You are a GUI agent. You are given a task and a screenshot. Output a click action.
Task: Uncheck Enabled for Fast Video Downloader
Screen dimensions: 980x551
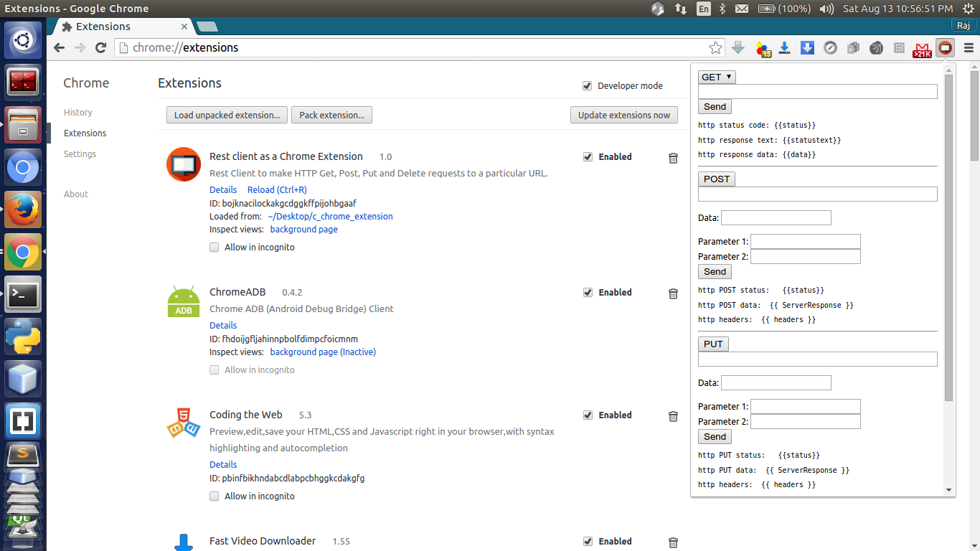[x=588, y=542]
